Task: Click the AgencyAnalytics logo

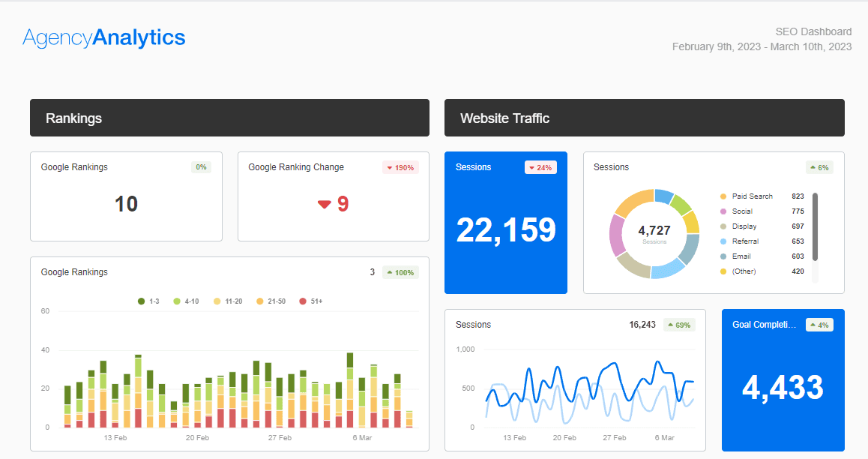Action: [103, 37]
